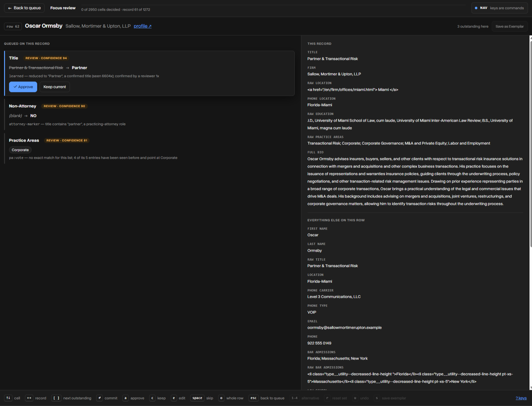
Task: Click the enter commit key icon
Action: [x=100, y=398]
